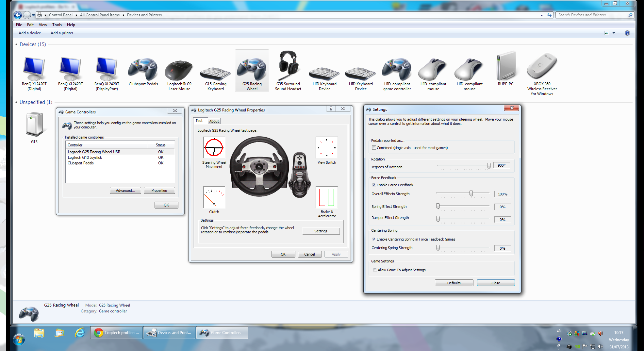The image size is (644, 351).
Task: Select the Logitech G9 Laser Mouse icon
Action: click(179, 71)
